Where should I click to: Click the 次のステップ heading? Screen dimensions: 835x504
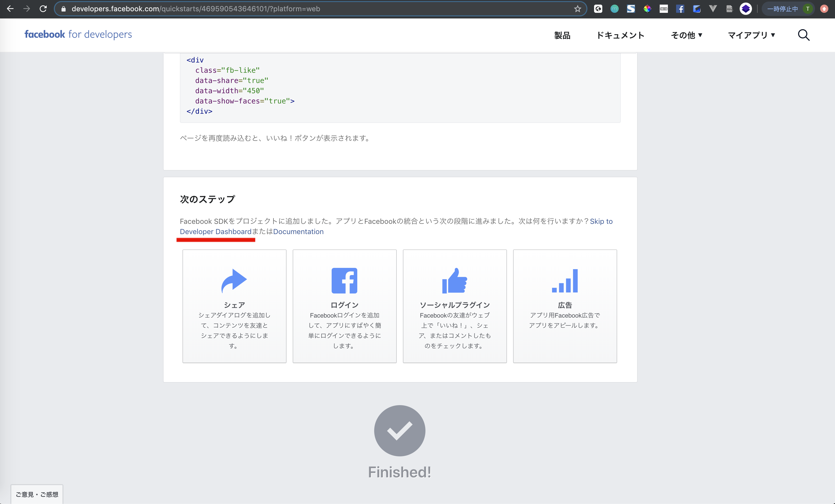(x=207, y=199)
